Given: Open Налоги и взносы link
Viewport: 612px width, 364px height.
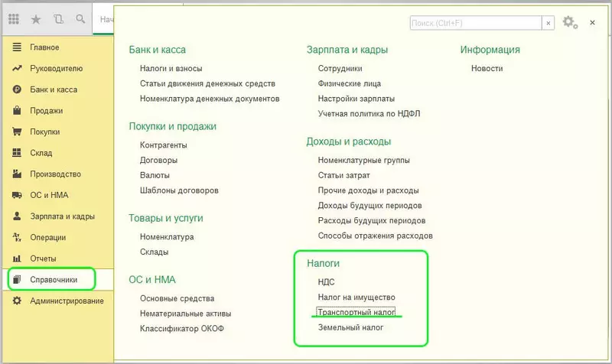Looking at the screenshot, I should click(x=171, y=68).
